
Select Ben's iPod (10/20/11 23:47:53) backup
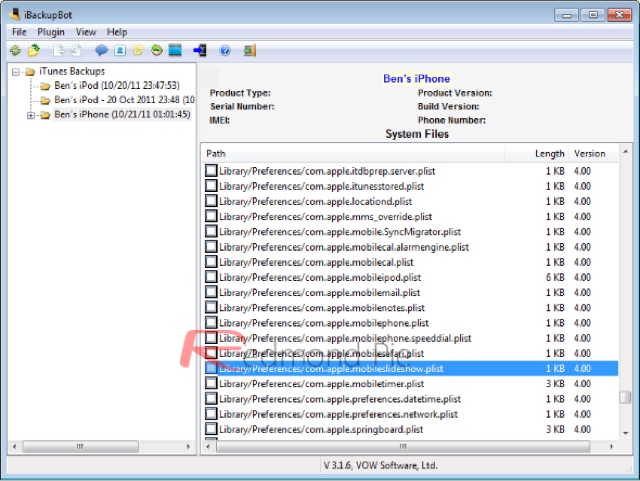117,85
